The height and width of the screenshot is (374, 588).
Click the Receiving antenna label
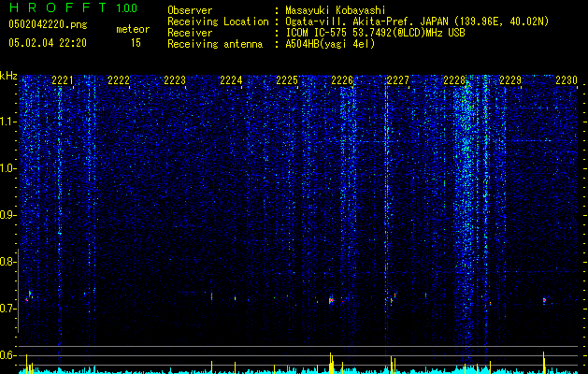tap(215, 44)
